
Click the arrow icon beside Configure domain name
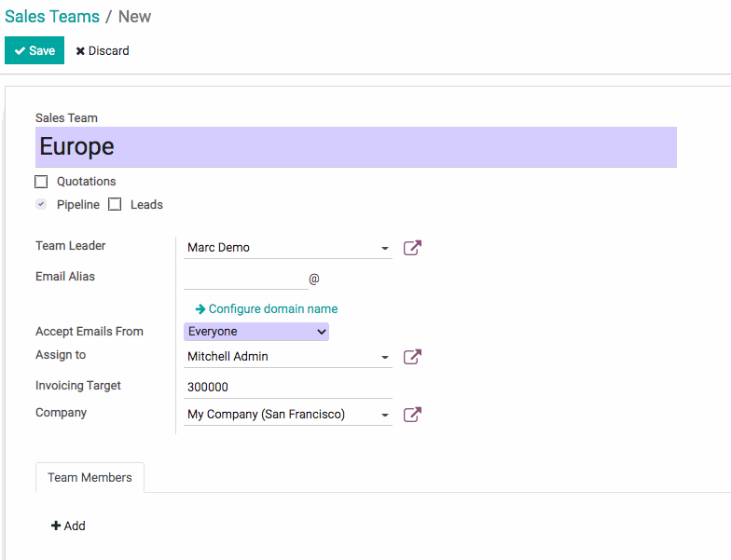pos(200,309)
